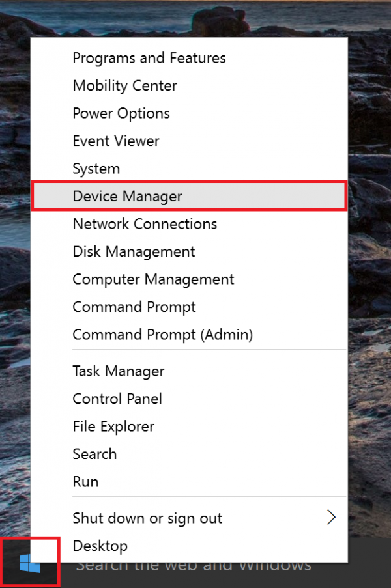
Task: Select the Search menu entry
Action: point(94,454)
